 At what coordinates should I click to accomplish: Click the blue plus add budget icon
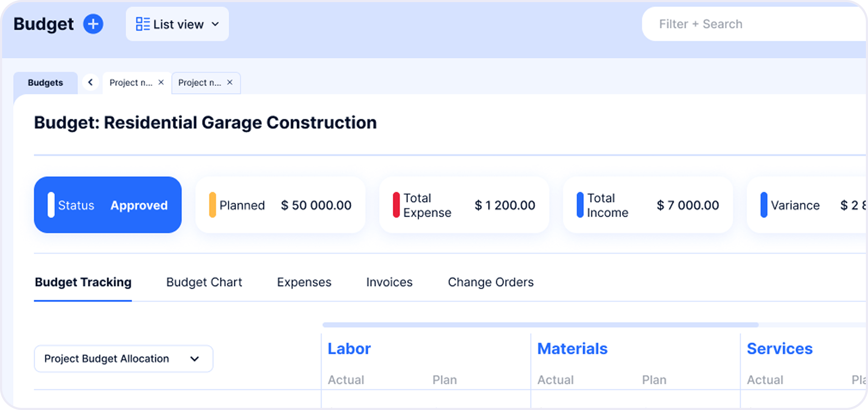point(93,24)
